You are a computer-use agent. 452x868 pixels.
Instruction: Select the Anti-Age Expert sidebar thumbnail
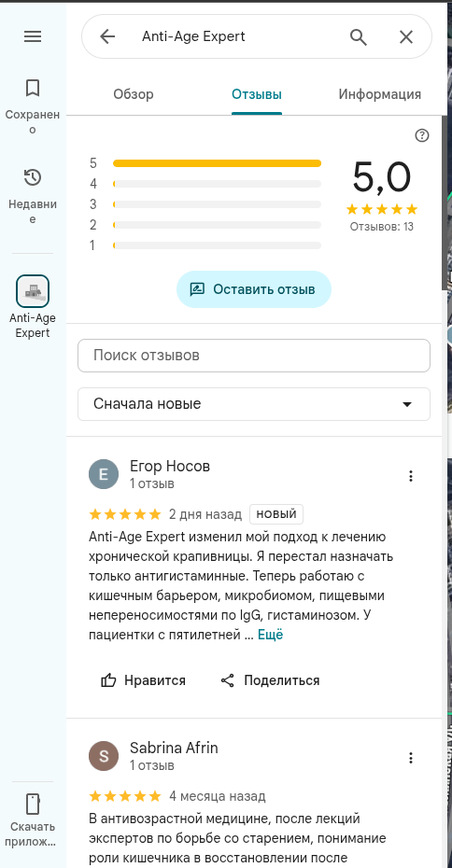click(x=33, y=291)
